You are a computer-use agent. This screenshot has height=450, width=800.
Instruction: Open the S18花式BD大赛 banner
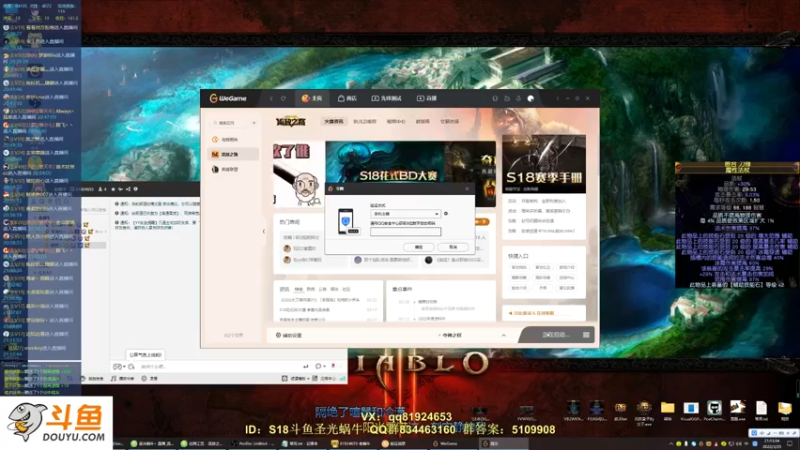(385, 163)
